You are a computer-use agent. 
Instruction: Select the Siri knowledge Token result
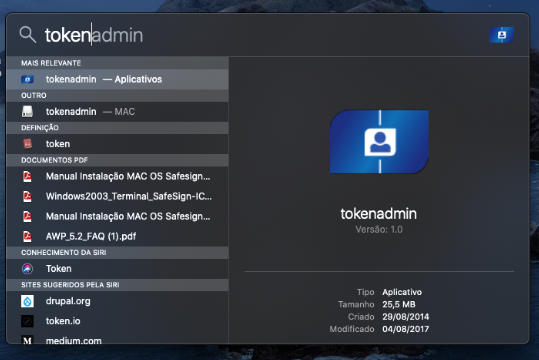117,269
